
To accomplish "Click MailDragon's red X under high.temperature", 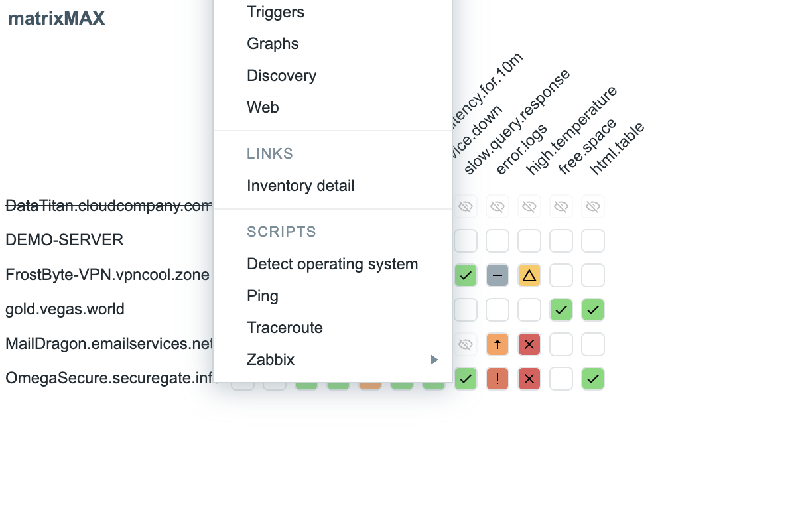I will (x=529, y=344).
